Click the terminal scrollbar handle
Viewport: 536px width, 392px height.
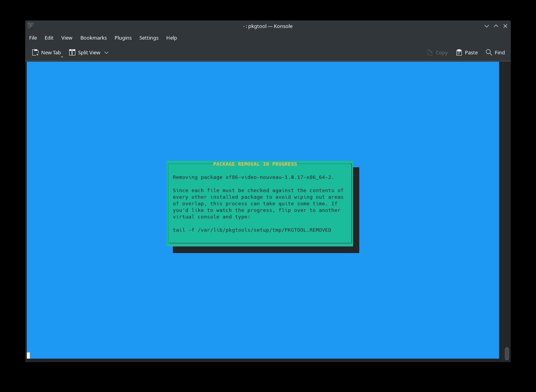pos(507,354)
